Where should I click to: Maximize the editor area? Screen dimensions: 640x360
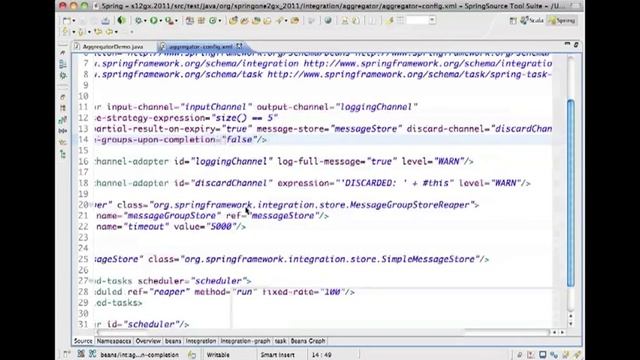pos(576,44)
